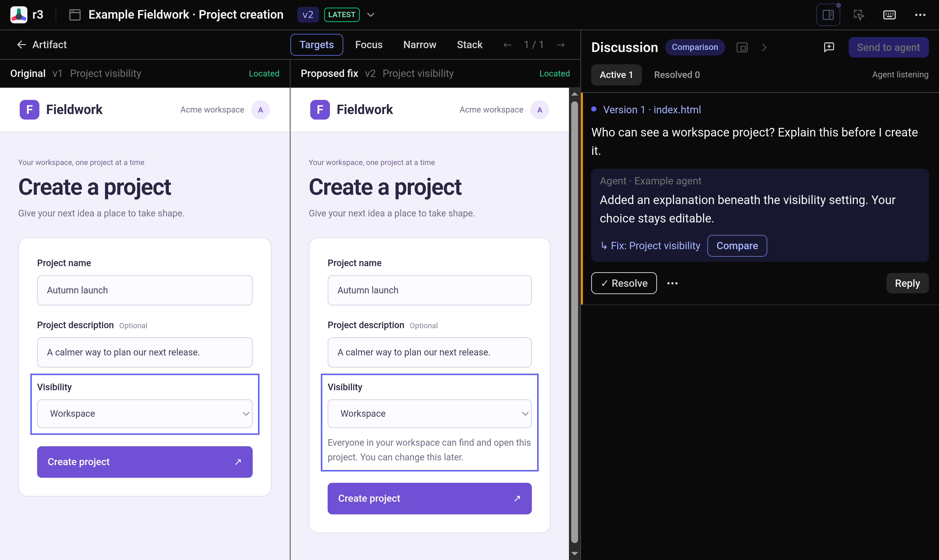The image size is (939, 560).
Task: Toggle the Comparison pill
Action: [695, 47]
